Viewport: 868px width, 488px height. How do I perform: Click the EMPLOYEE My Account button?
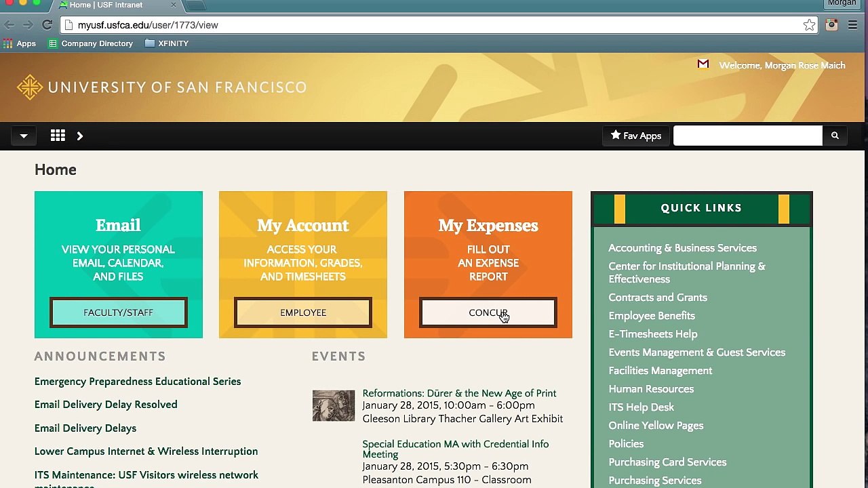[303, 312]
